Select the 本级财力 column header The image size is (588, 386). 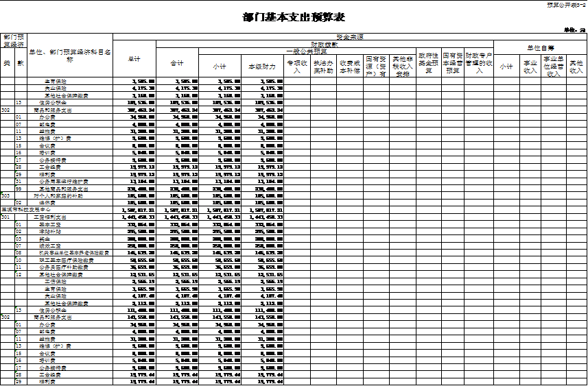click(x=261, y=67)
